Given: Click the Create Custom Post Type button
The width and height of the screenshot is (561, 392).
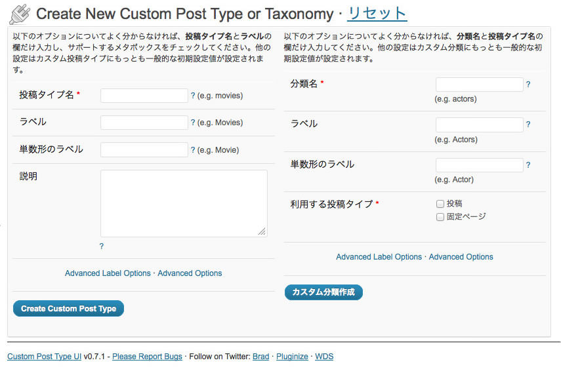Looking at the screenshot, I should point(68,308).
